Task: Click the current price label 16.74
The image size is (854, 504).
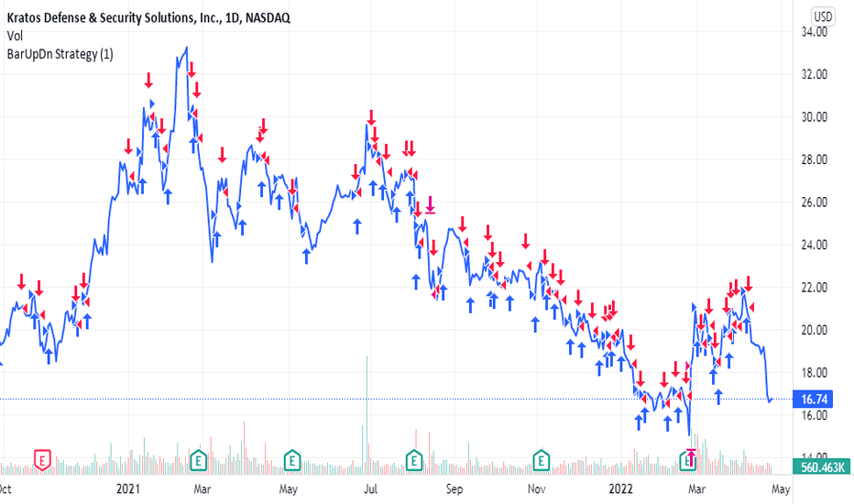Action: click(815, 400)
